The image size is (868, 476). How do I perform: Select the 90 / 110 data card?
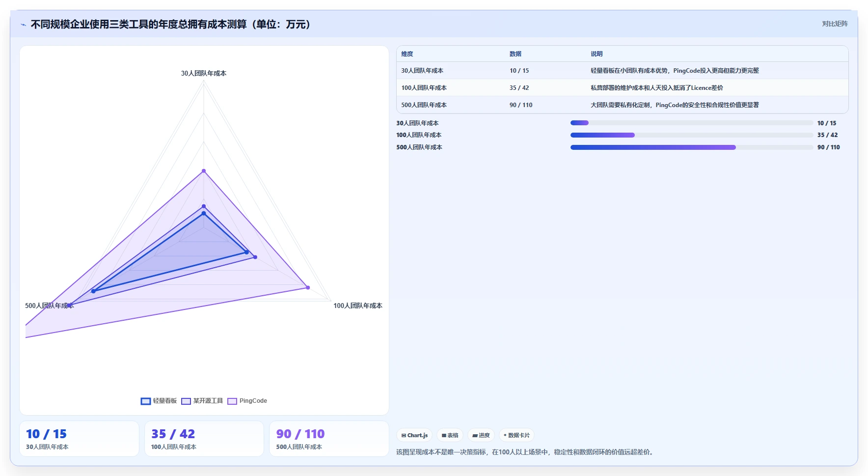tap(329, 439)
